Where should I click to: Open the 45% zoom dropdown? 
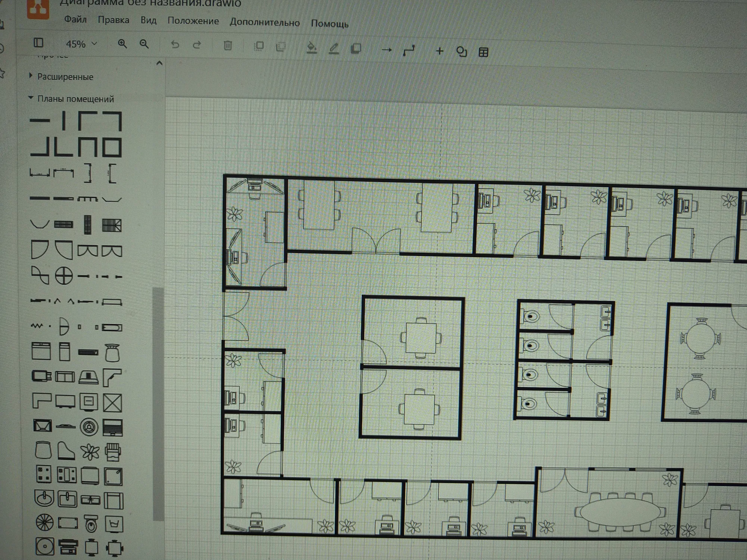81,44
